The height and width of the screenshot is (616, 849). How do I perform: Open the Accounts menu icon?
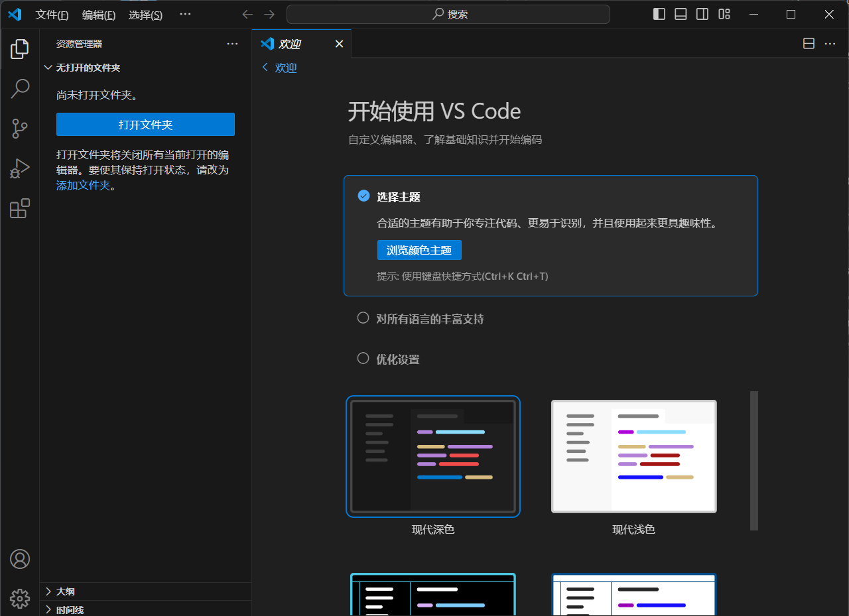[20, 559]
